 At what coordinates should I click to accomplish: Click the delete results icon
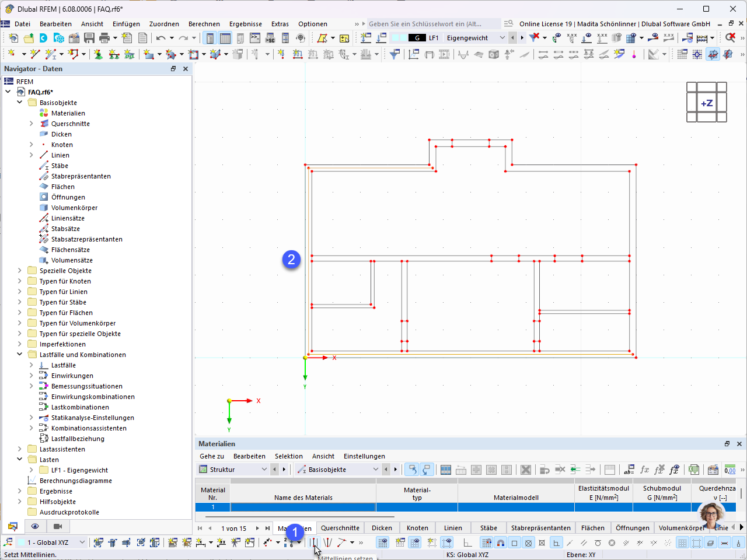pos(730,38)
